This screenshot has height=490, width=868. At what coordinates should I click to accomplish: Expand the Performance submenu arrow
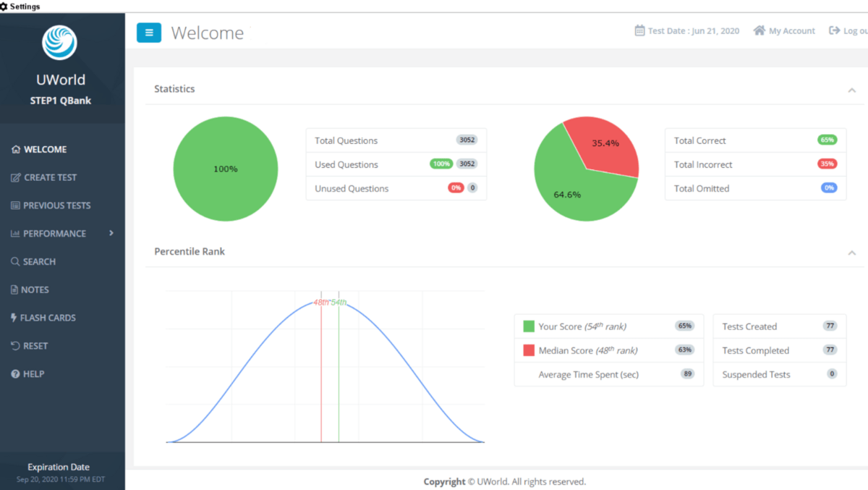tap(111, 233)
